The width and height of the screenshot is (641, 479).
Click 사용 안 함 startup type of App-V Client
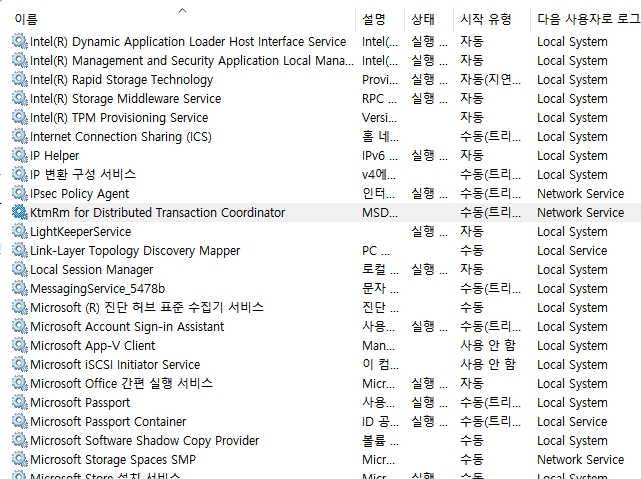click(x=488, y=345)
